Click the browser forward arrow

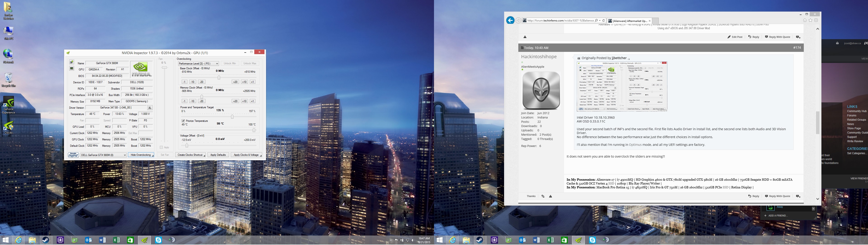[518, 21]
